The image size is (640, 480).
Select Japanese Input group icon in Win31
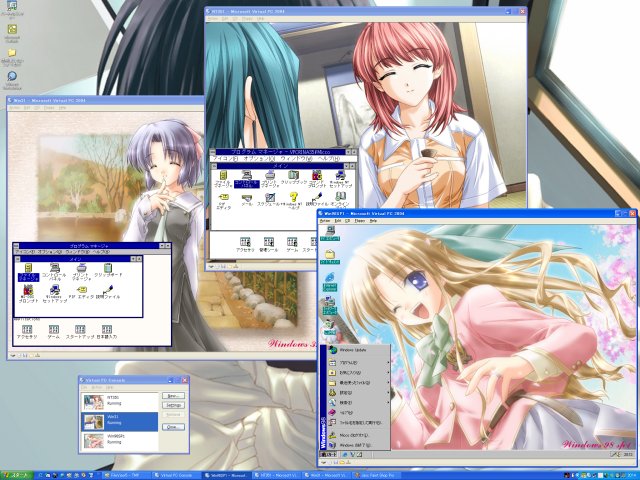[x=107, y=332]
